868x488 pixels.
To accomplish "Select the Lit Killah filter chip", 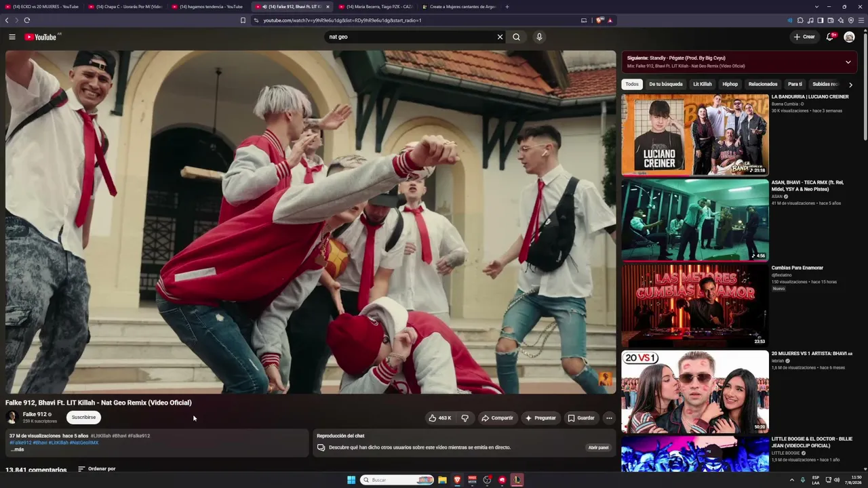I will (703, 85).
